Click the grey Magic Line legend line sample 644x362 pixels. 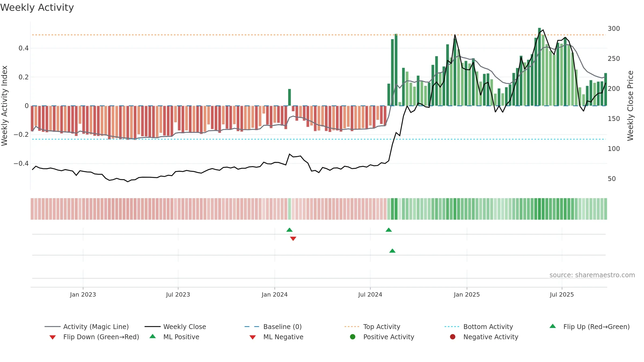coord(52,327)
